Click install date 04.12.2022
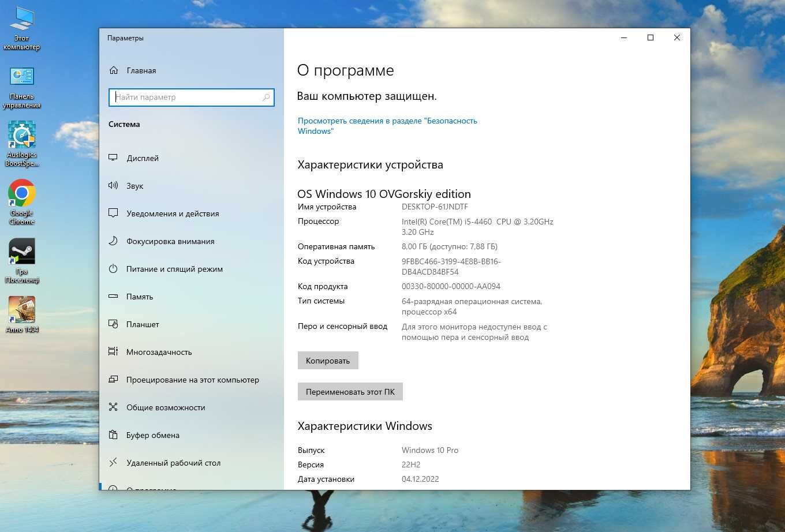The width and height of the screenshot is (785, 532). point(420,479)
